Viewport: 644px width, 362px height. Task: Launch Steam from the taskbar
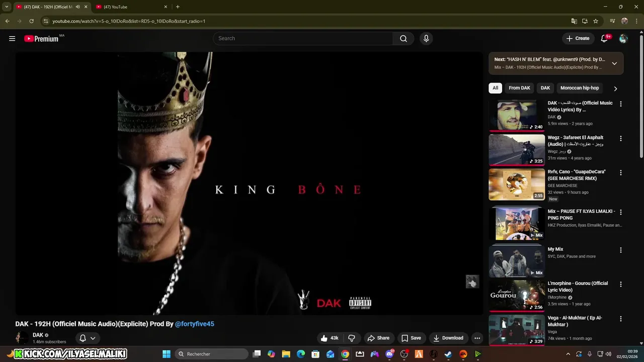(x=448, y=354)
